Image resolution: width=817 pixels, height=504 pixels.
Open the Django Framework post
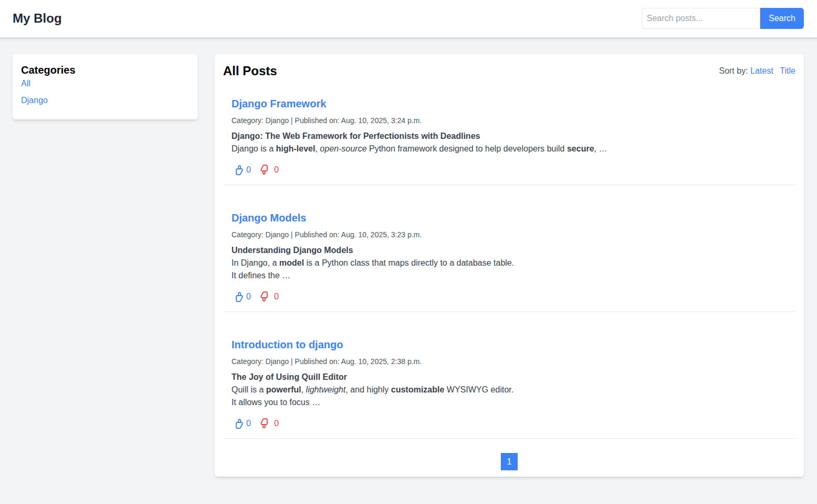click(279, 104)
